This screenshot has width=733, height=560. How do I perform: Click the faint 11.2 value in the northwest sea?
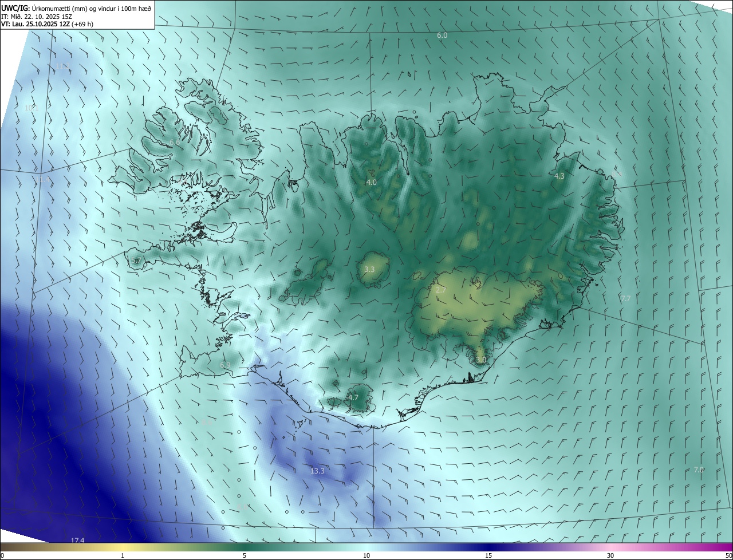[x=61, y=66]
